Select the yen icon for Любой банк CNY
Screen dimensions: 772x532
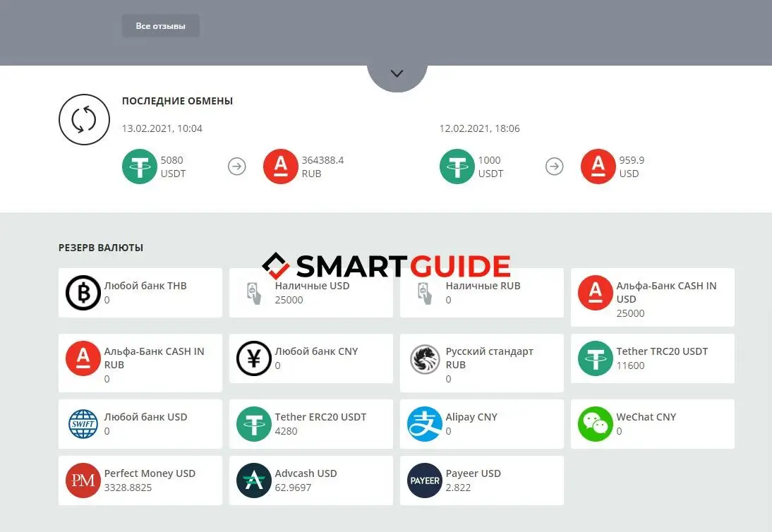pos(254,358)
